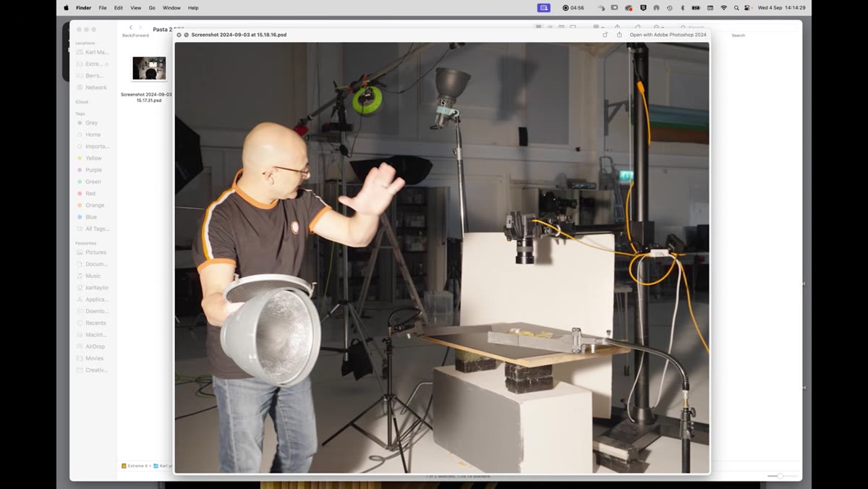The width and height of the screenshot is (868, 489).
Task: Click the file name Screenshot 2024-09-03 15.17.31.psd
Action: pyautogui.click(x=147, y=97)
